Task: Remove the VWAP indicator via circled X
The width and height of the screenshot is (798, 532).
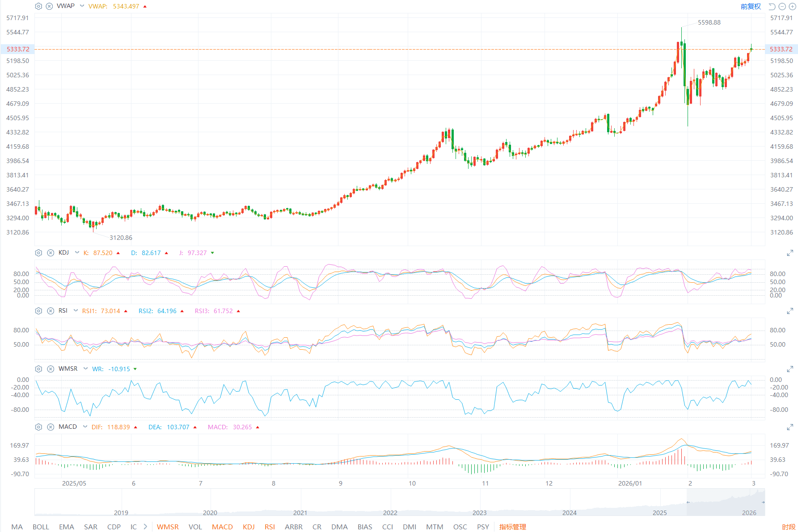Action: (50, 6)
